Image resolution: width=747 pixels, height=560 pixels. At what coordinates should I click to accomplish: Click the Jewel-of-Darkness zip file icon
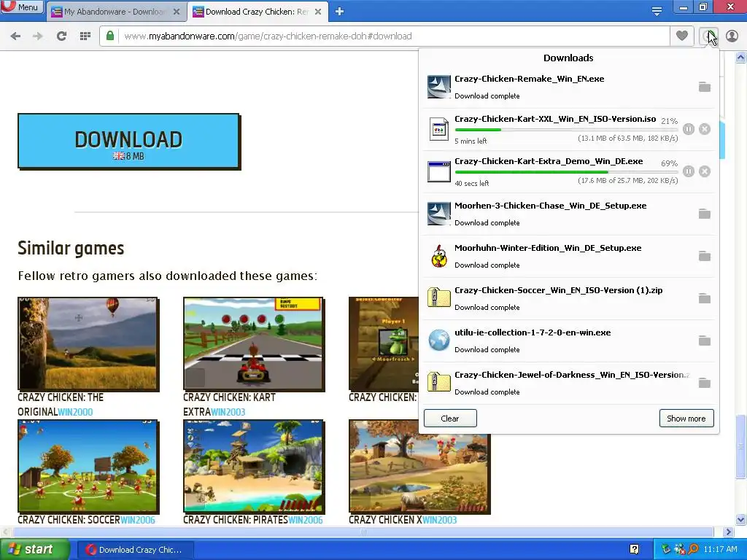438,382
